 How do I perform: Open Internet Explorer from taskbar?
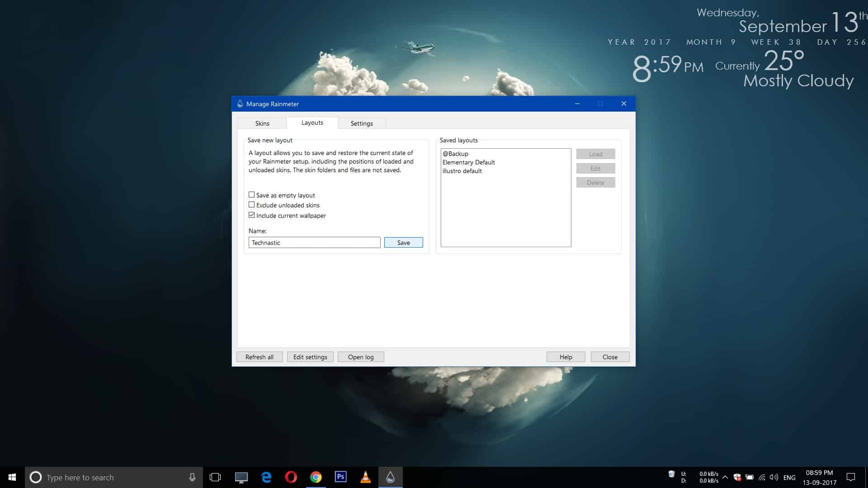click(266, 477)
